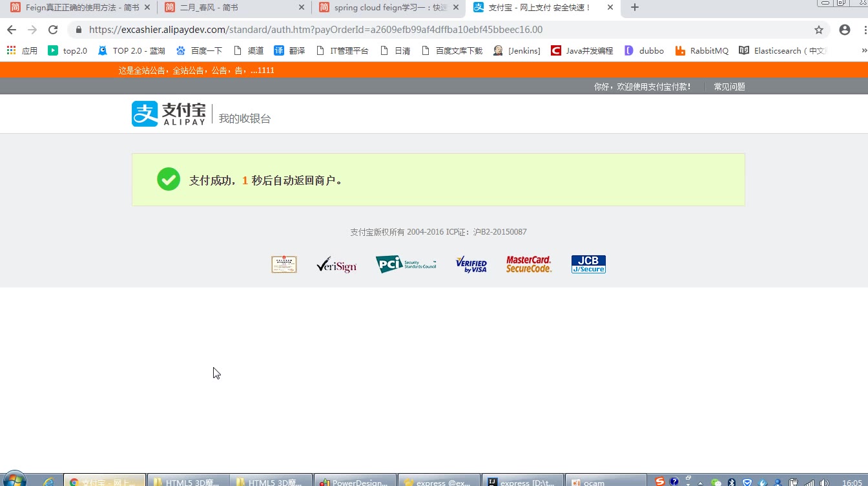Expand the hidden bookmarks overflow chevron
Viewport: 868px width, 486px height.
863,50
